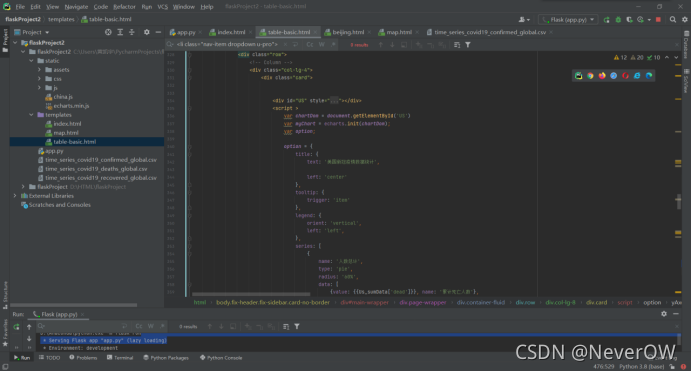The image size is (692, 371).
Task: Stop the running Flask process
Action: point(658,20)
